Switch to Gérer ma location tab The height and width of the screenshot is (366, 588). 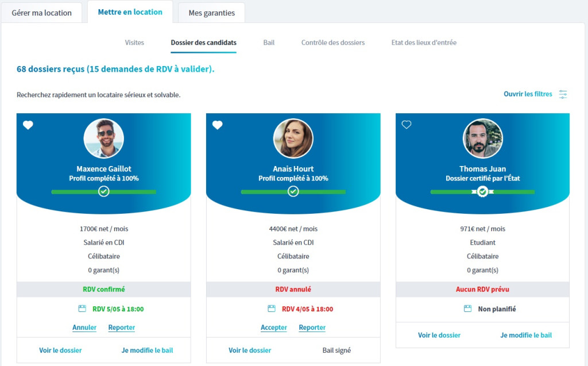(42, 13)
